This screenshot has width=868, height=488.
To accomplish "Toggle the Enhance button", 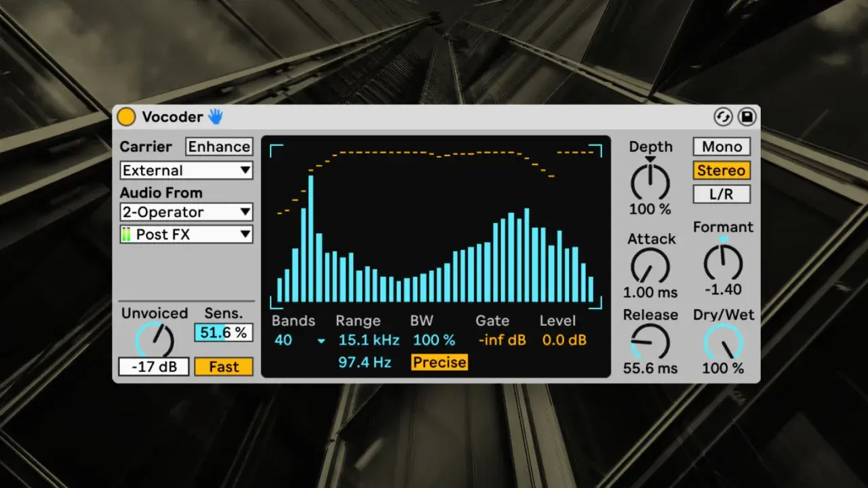I will (219, 146).
